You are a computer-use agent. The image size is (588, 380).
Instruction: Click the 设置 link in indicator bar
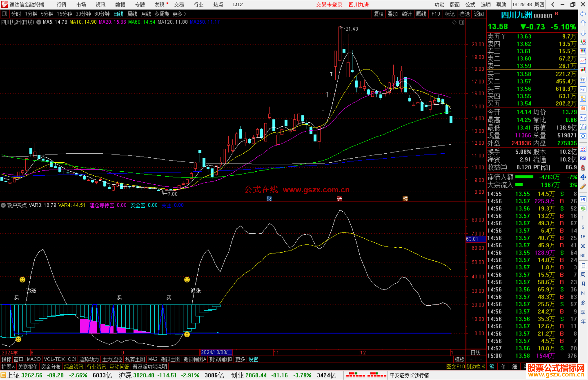click(x=253, y=359)
